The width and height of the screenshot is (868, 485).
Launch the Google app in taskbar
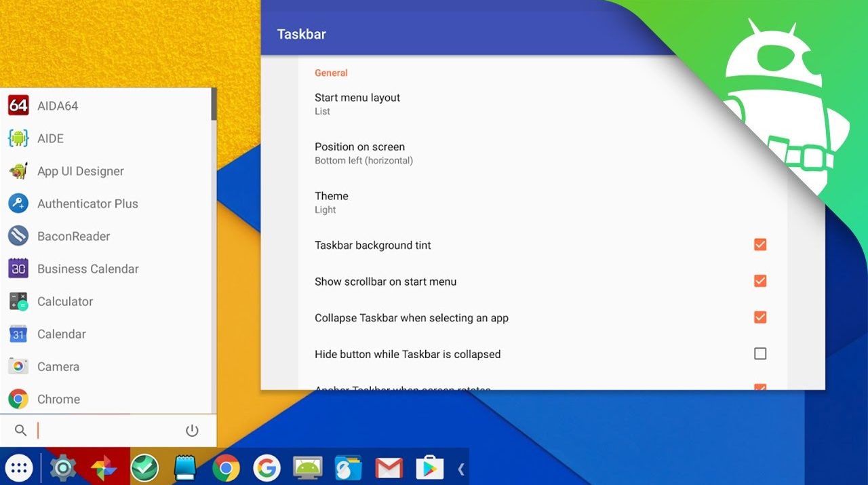pos(267,467)
